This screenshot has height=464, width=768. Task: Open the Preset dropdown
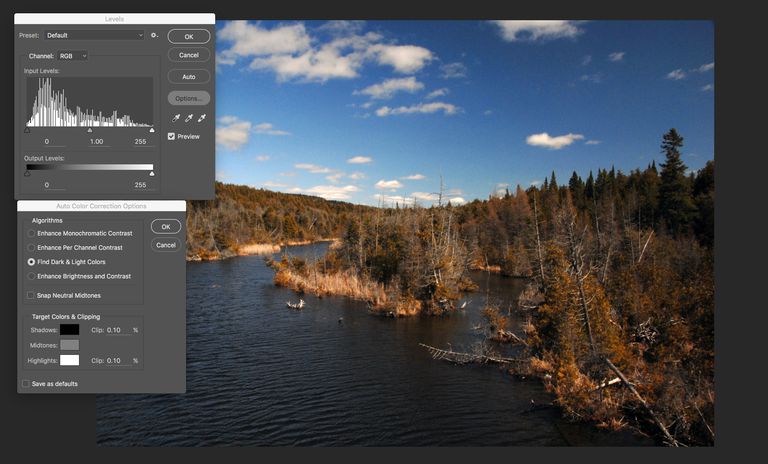95,35
